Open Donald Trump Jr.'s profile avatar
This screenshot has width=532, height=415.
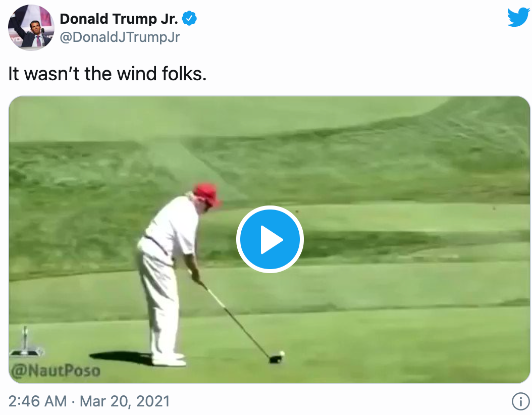click(31, 27)
